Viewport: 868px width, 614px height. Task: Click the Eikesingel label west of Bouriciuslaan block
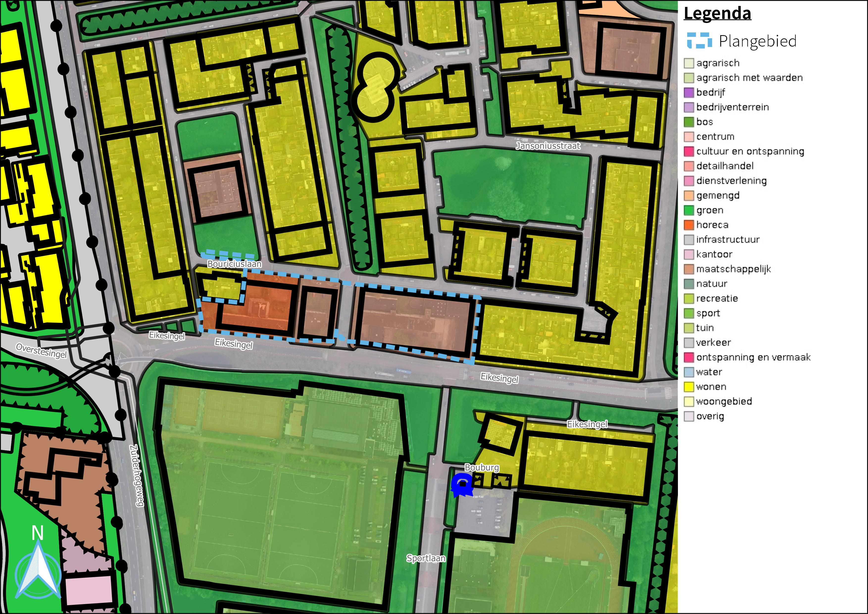[167, 336]
